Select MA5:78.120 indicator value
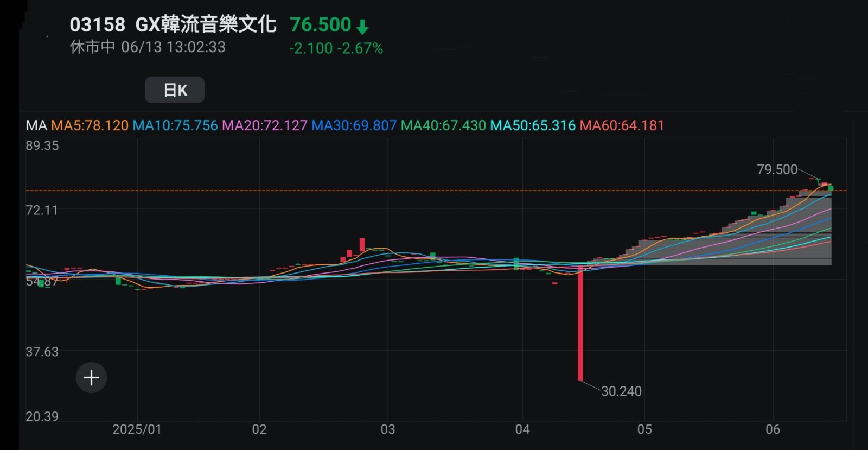The width and height of the screenshot is (868, 450). click(x=90, y=125)
